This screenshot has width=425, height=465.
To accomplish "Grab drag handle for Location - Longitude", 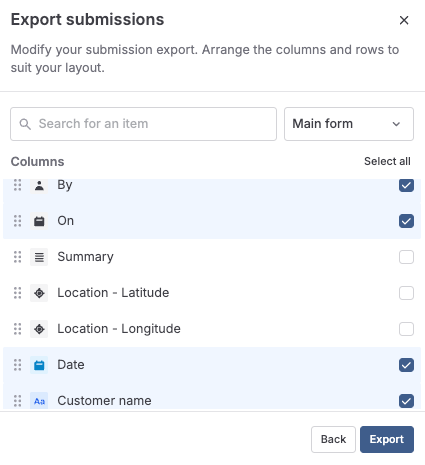I will pyautogui.click(x=17, y=329).
